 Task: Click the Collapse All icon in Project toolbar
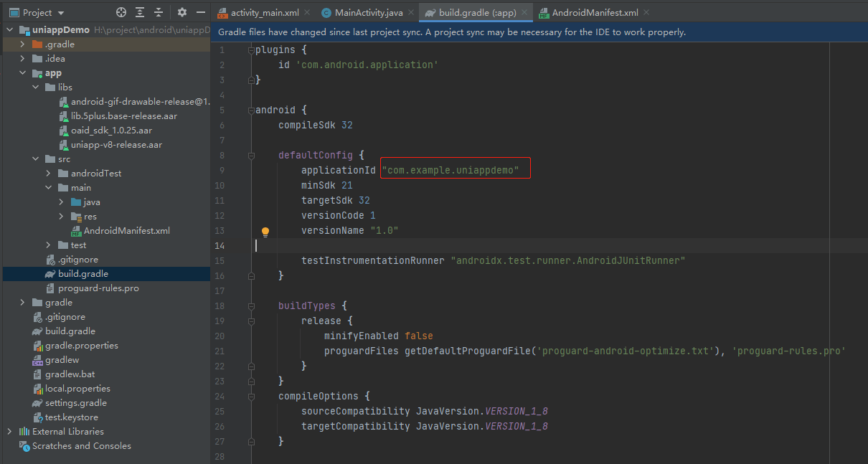pos(159,12)
